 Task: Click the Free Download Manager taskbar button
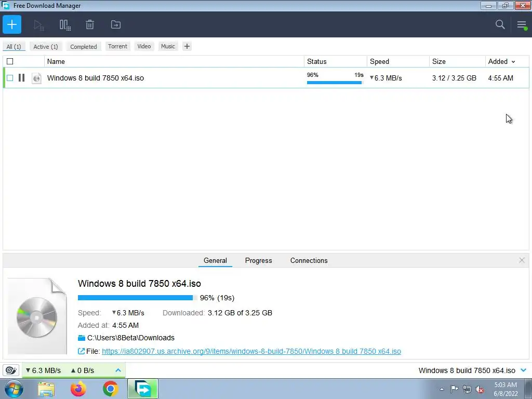[143, 389]
